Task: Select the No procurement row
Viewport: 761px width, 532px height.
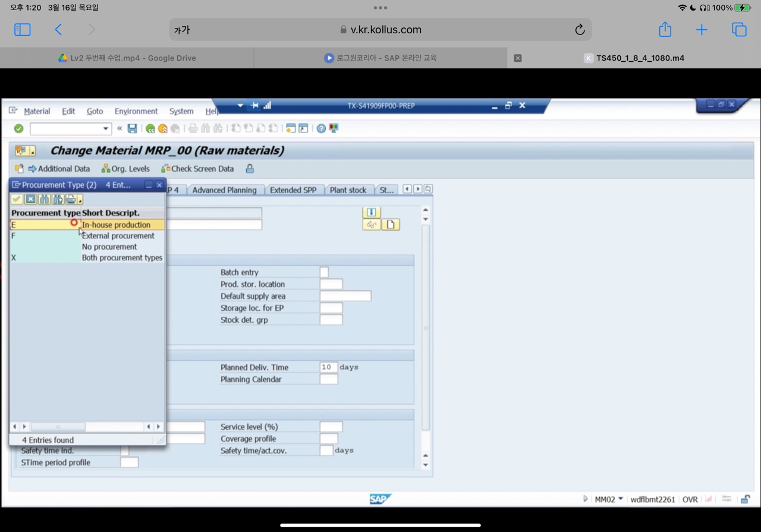Action: (87, 247)
